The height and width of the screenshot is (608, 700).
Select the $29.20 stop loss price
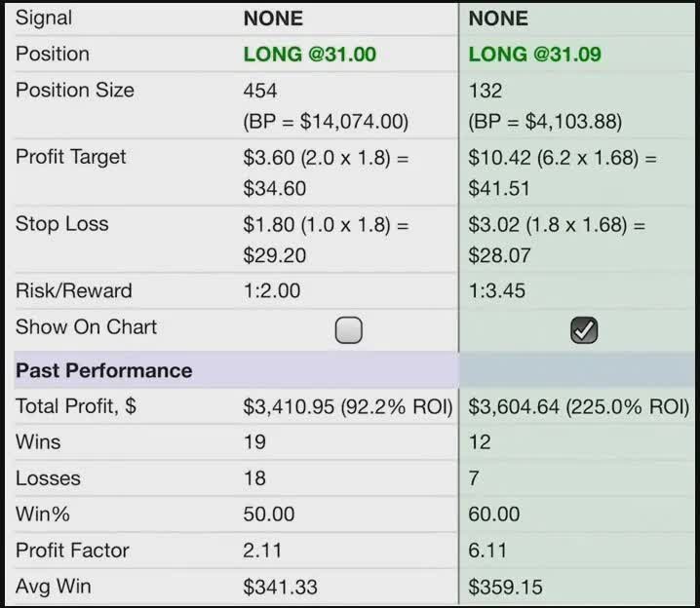[274, 255]
